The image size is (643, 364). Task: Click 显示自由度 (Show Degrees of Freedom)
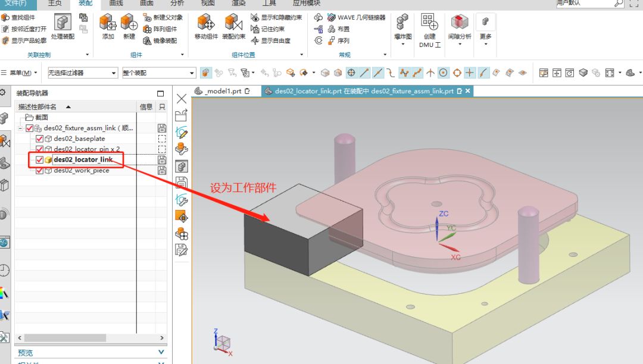point(271,40)
